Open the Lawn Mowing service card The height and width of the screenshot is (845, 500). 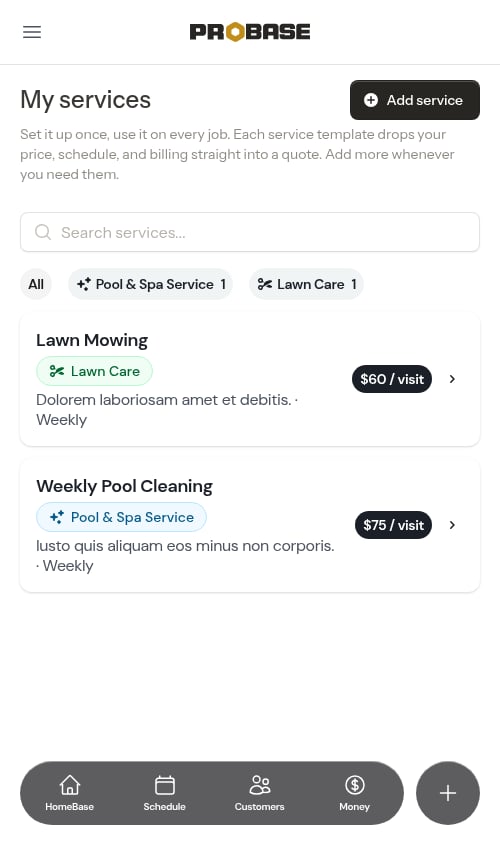coord(249,379)
